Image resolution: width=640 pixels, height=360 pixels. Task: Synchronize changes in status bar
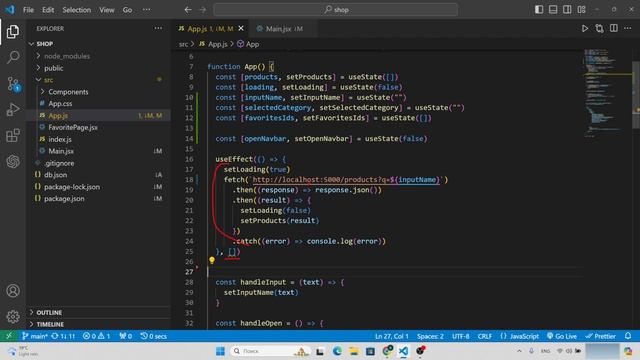coord(63,336)
